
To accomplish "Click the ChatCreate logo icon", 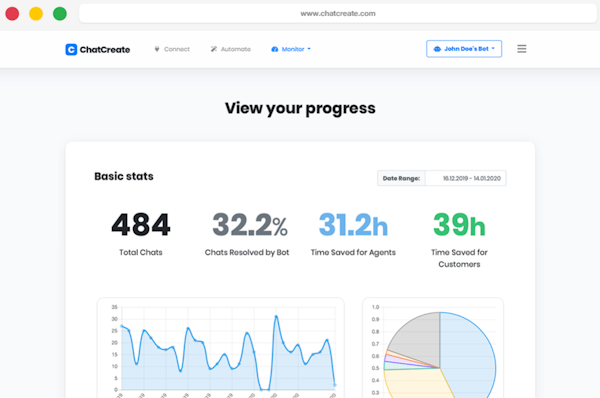I will (71, 49).
